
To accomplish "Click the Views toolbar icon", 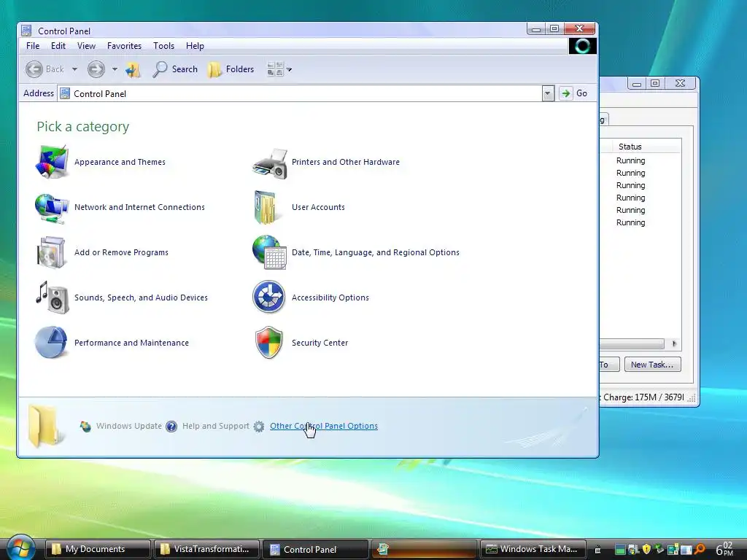I will pyautogui.click(x=275, y=69).
